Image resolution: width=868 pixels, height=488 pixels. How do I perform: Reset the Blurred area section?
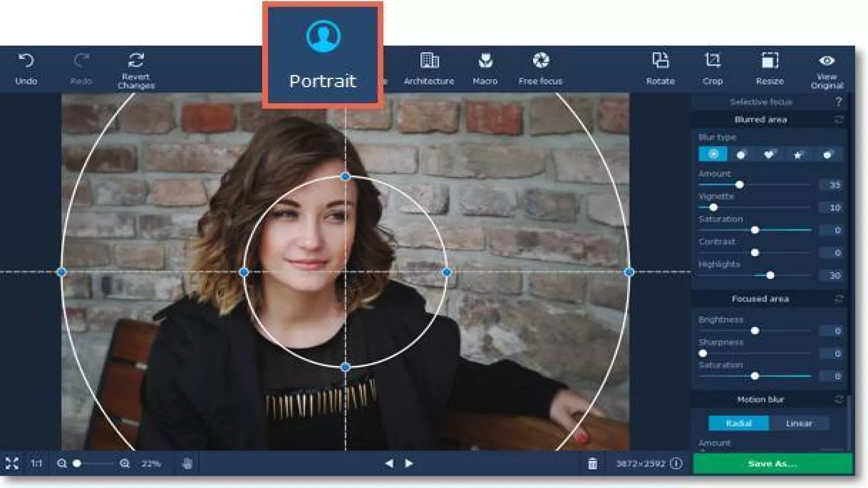[839, 119]
